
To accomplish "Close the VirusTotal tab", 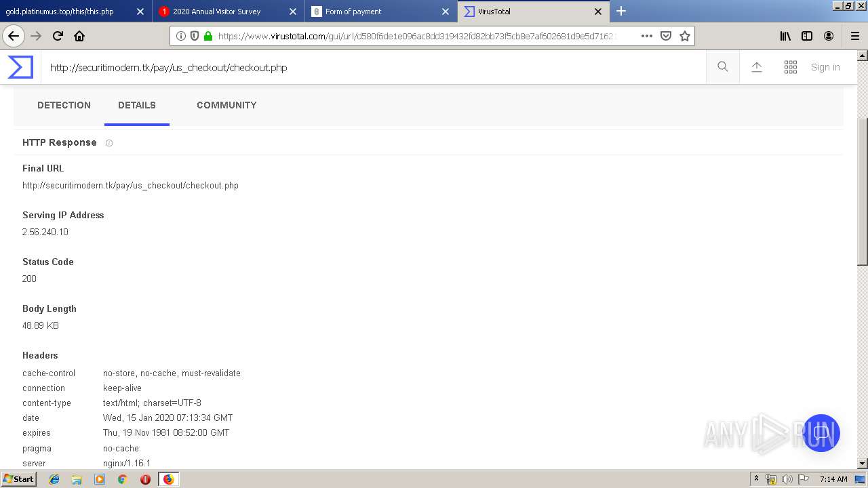I will click(598, 12).
